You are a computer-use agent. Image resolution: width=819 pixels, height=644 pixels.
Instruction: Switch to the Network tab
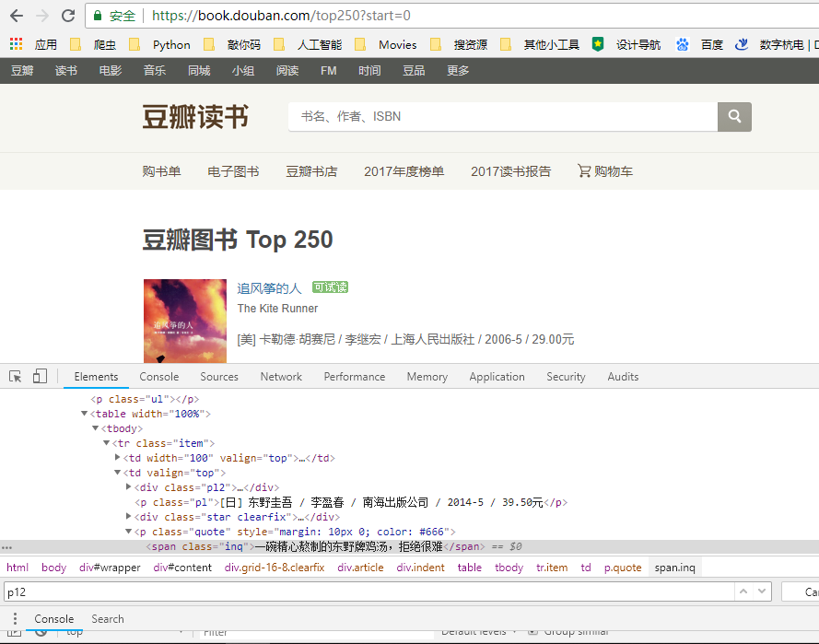[281, 377]
